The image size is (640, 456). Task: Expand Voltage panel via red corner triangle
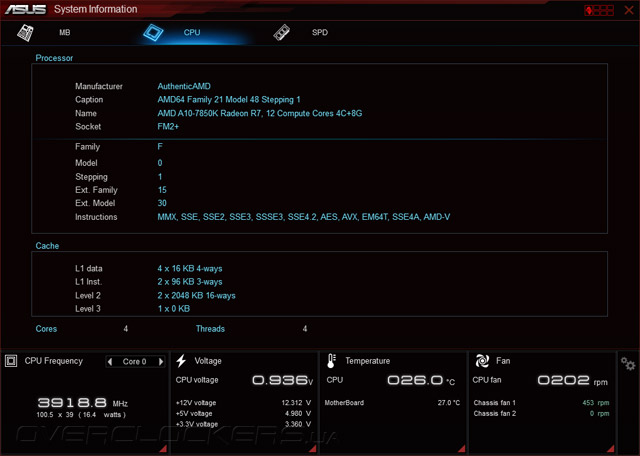tap(313, 449)
